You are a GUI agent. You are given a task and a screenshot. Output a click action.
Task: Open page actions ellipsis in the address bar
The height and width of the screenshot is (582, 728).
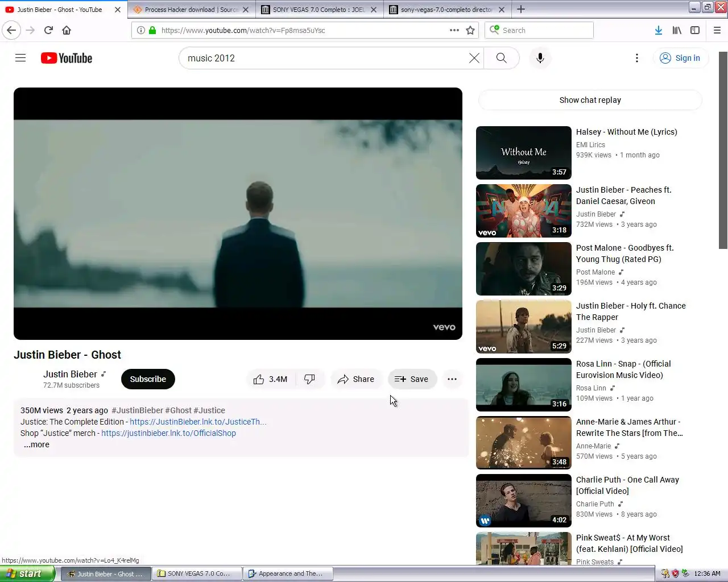click(454, 30)
